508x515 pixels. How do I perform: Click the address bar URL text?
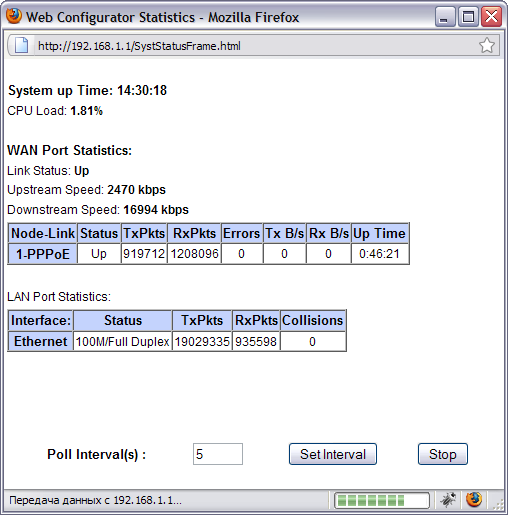tap(139, 46)
